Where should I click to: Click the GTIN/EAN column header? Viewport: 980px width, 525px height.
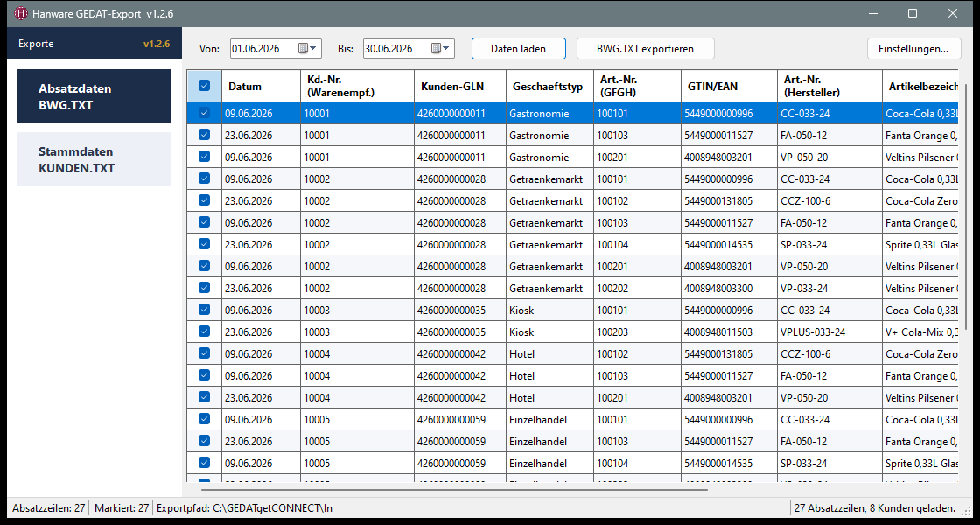tap(729, 87)
